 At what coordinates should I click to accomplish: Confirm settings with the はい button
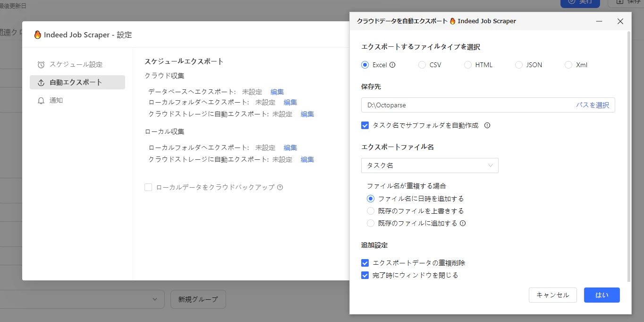(602, 295)
